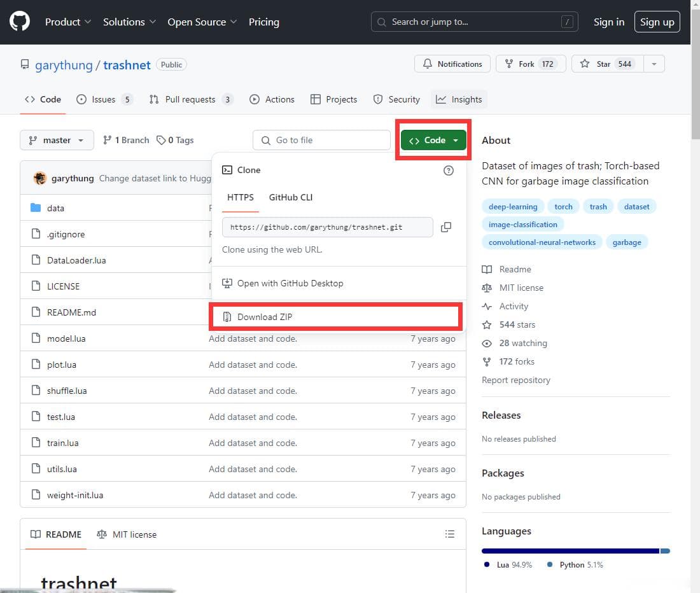The width and height of the screenshot is (700, 593).
Task: Open the data folder
Action: tap(56, 208)
